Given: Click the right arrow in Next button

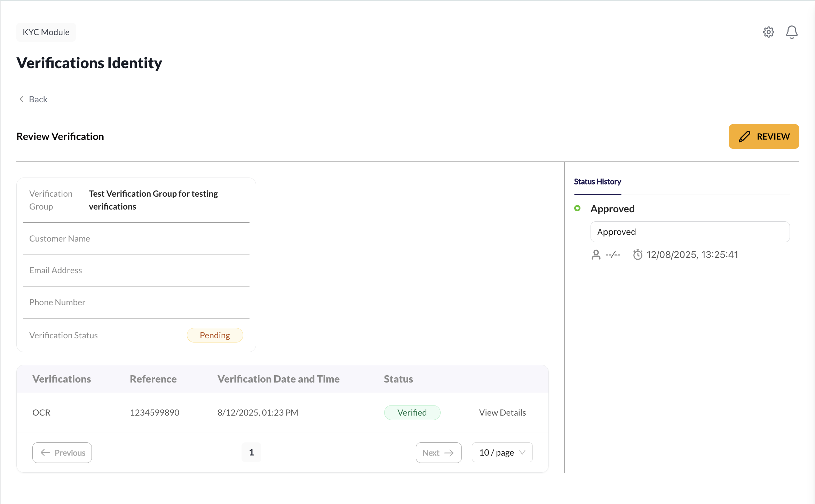Looking at the screenshot, I should pyautogui.click(x=449, y=452).
